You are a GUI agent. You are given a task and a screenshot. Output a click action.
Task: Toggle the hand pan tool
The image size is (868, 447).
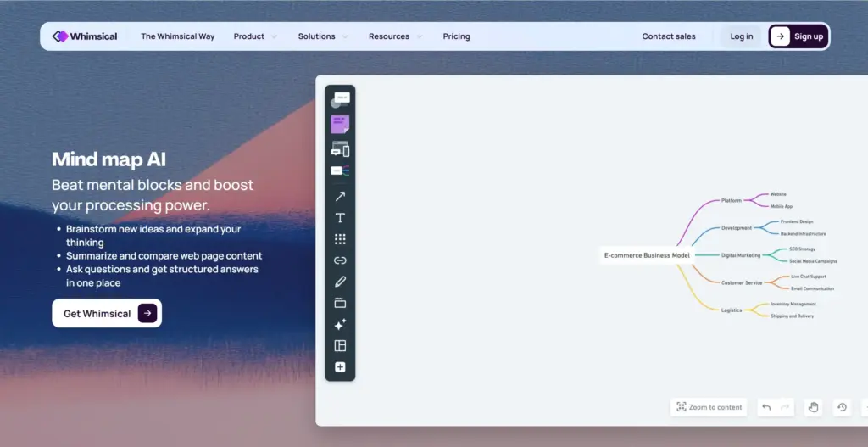(813, 407)
